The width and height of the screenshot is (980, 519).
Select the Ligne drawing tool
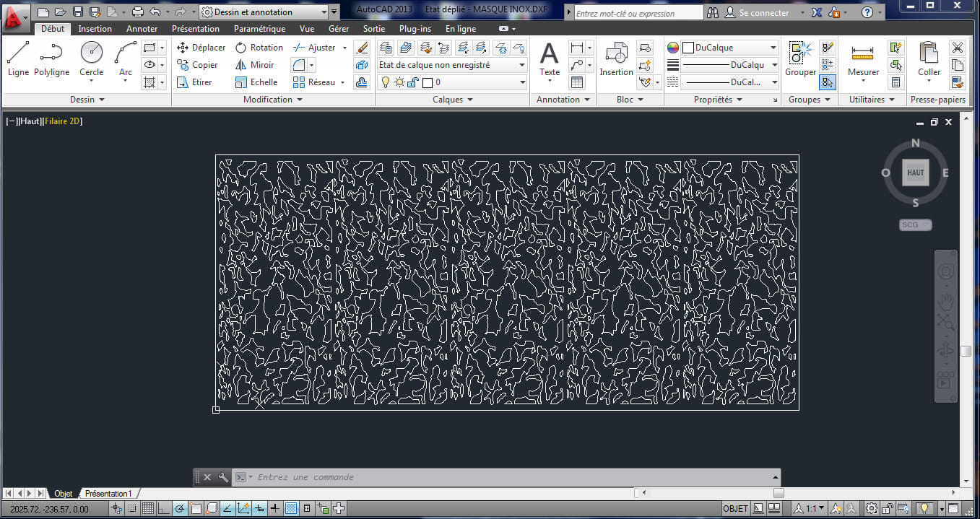tap(18, 59)
